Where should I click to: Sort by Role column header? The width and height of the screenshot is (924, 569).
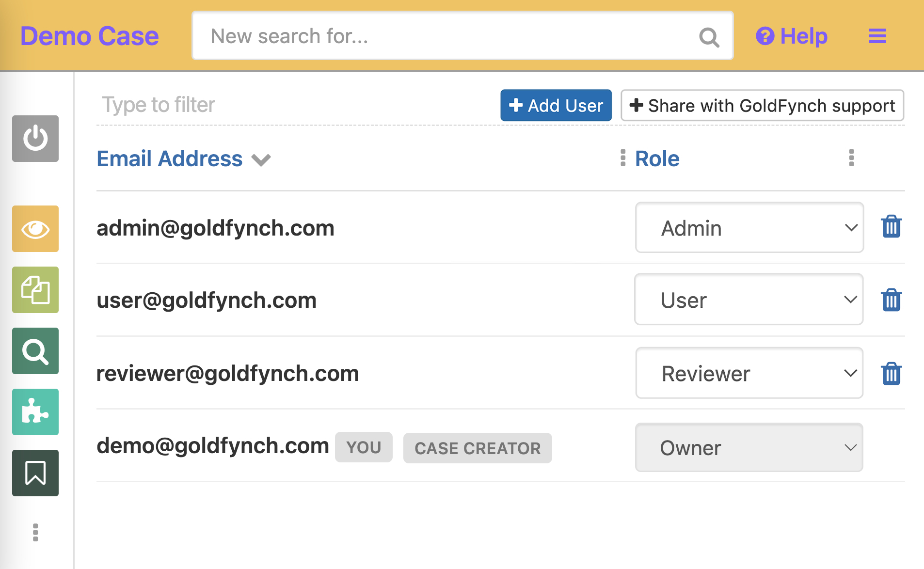[657, 159]
